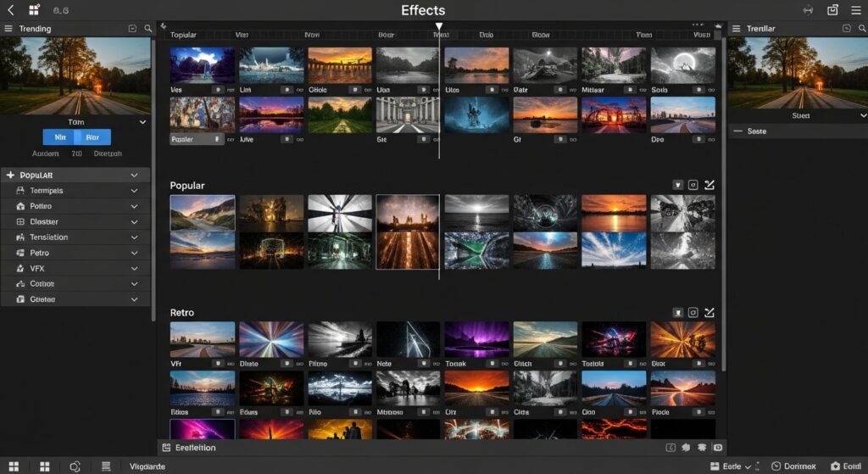The image size is (868, 474).
Task: Click the Windows start icon in the bottom bar
Action: coord(14,466)
